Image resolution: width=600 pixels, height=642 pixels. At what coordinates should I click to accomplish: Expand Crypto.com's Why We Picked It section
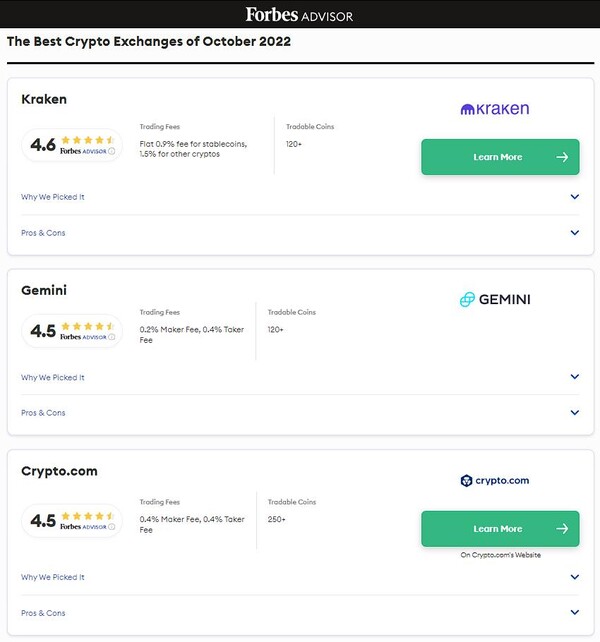tap(574, 577)
